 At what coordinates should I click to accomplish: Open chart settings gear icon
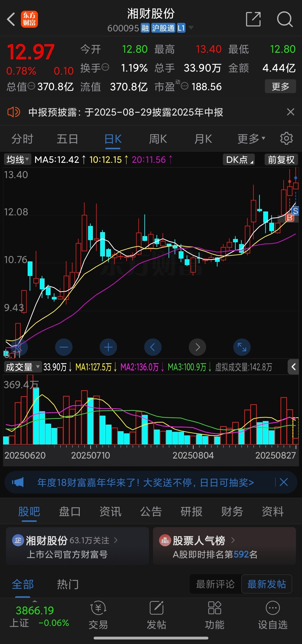(286, 138)
